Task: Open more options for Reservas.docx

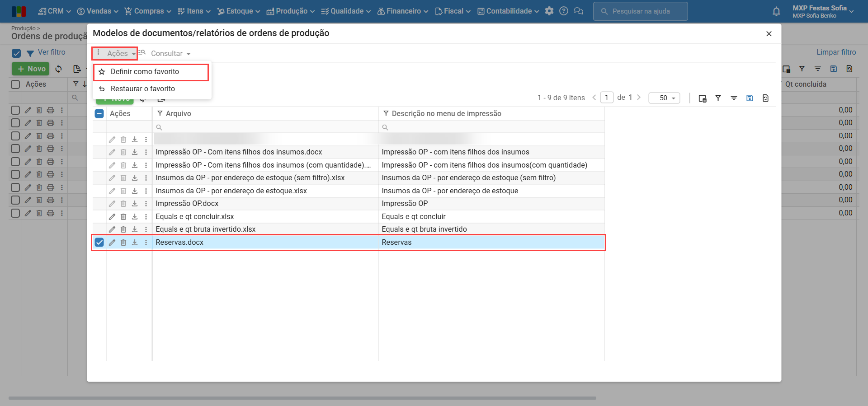Action: click(146, 243)
